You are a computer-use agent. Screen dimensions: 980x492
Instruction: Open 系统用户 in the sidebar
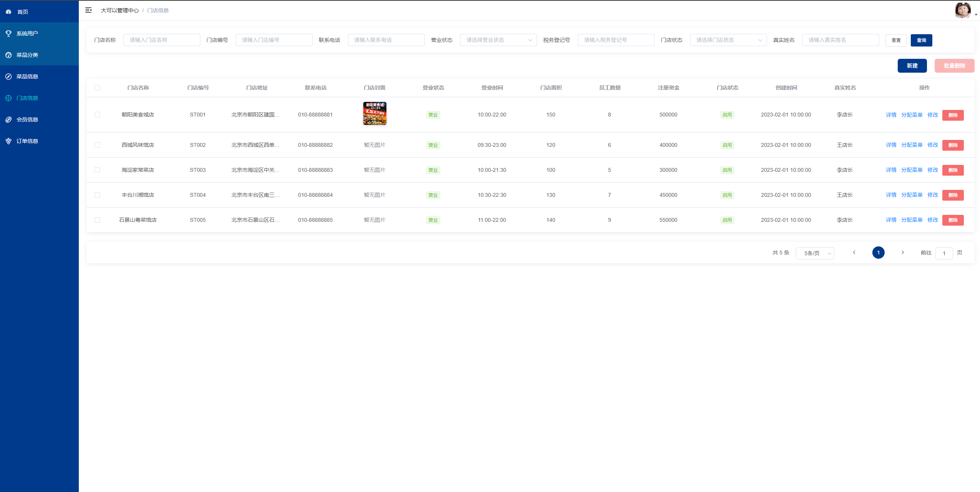pyautogui.click(x=39, y=33)
